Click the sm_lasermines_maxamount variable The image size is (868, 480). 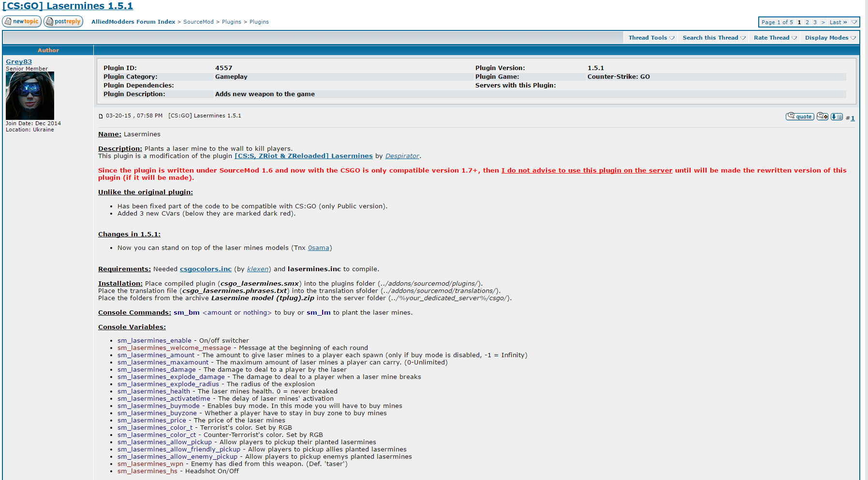(163, 362)
